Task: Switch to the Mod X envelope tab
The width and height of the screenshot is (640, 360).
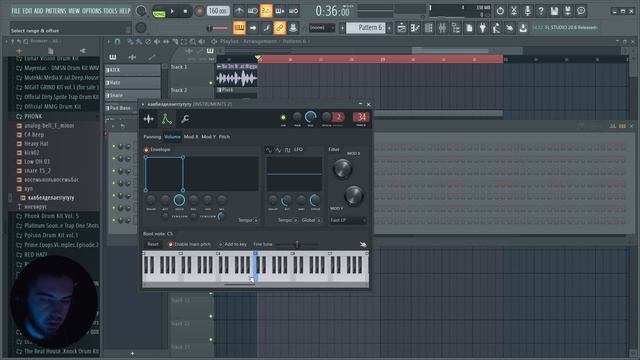Action: tap(191, 137)
